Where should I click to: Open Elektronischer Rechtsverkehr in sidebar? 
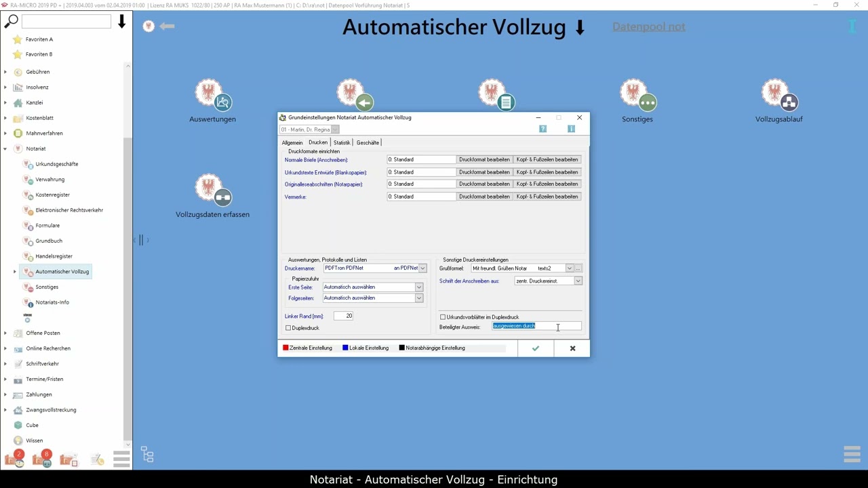pos(69,210)
